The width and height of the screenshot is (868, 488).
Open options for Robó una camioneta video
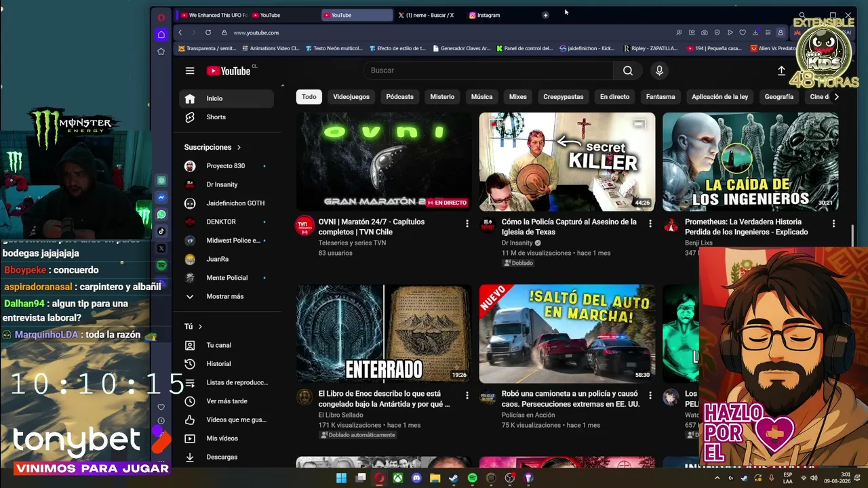[650, 395]
